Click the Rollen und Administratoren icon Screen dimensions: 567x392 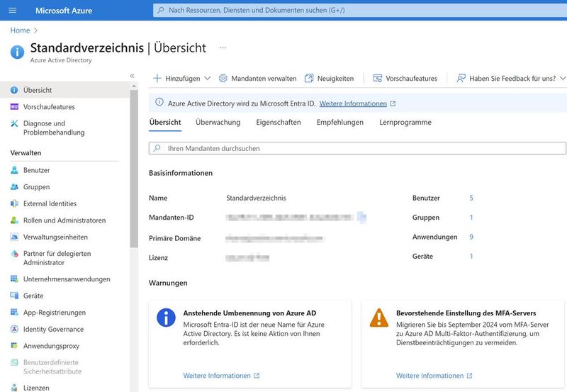[x=14, y=220]
